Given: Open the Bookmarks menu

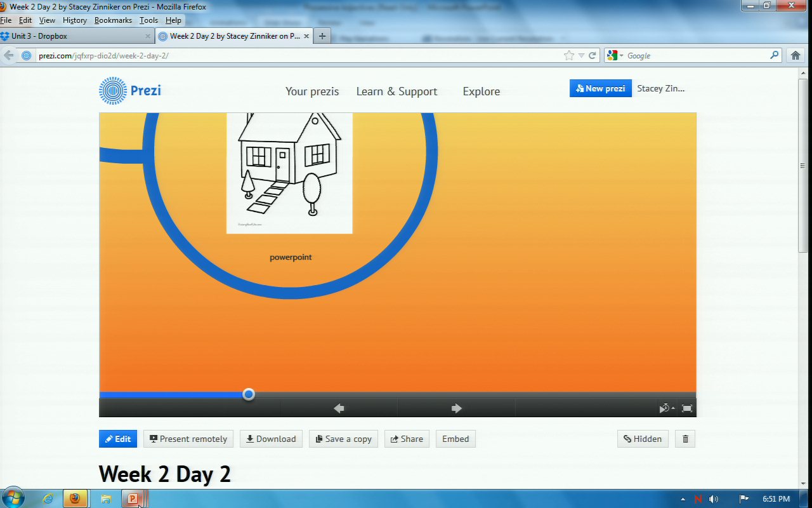Looking at the screenshot, I should tap(113, 20).
